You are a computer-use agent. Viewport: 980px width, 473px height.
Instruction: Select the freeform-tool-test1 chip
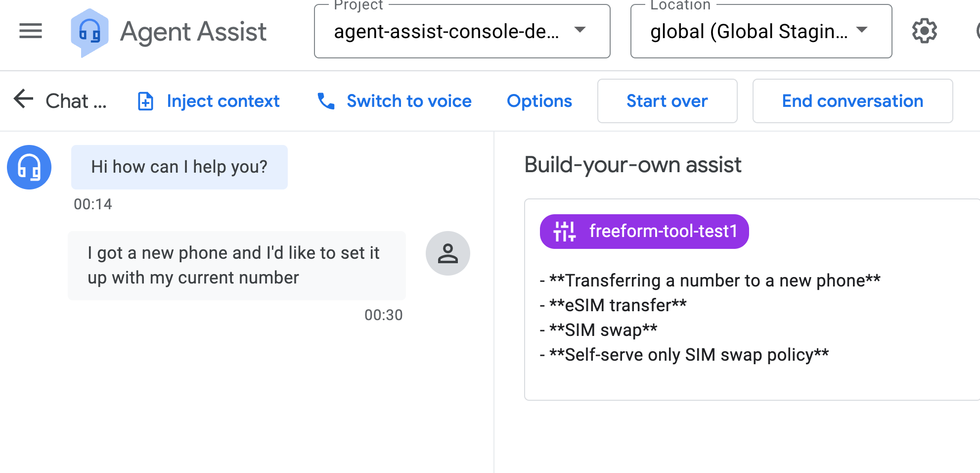(663, 231)
